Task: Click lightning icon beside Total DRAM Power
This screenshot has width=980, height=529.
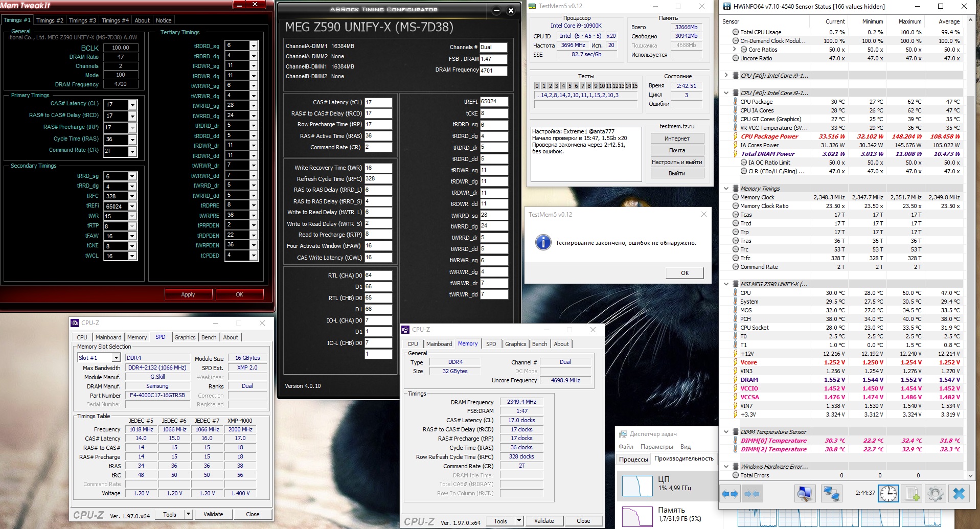Action: (x=735, y=154)
